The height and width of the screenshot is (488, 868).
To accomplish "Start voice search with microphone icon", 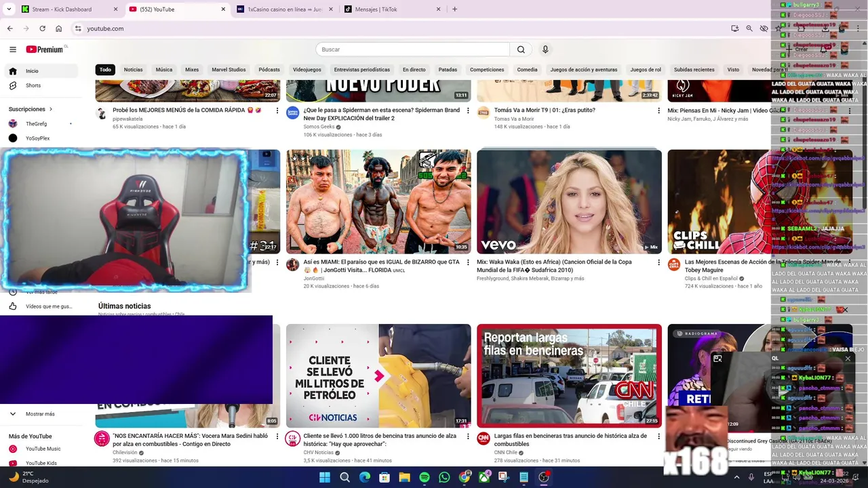I will click(x=545, y=49).
